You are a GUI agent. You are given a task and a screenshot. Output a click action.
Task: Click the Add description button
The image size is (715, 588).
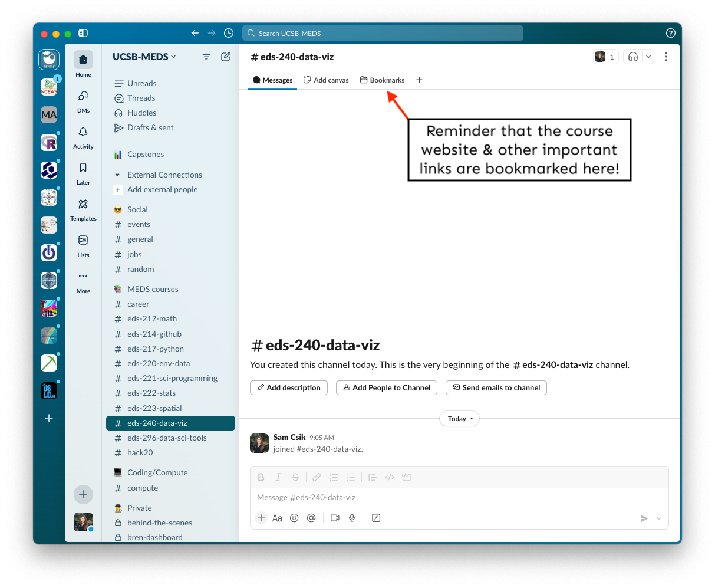(288, 387)
